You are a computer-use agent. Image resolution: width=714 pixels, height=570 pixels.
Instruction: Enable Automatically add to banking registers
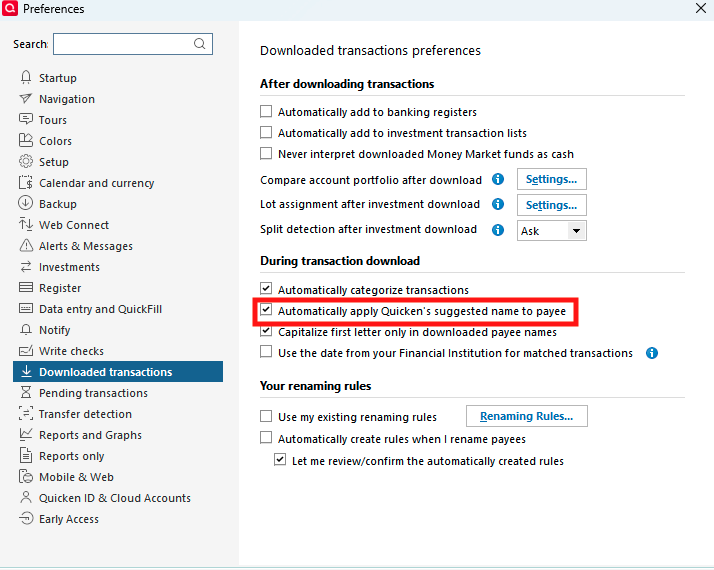coord(266,112)
